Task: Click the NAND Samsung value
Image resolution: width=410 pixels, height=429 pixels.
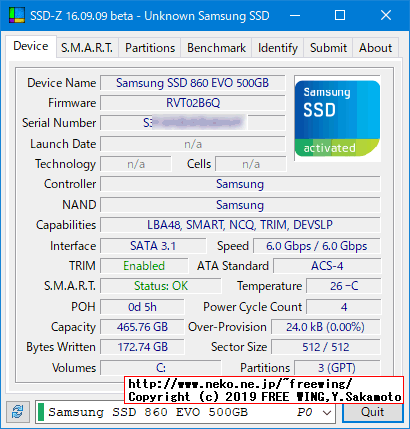Action: (x=240, y=205)
